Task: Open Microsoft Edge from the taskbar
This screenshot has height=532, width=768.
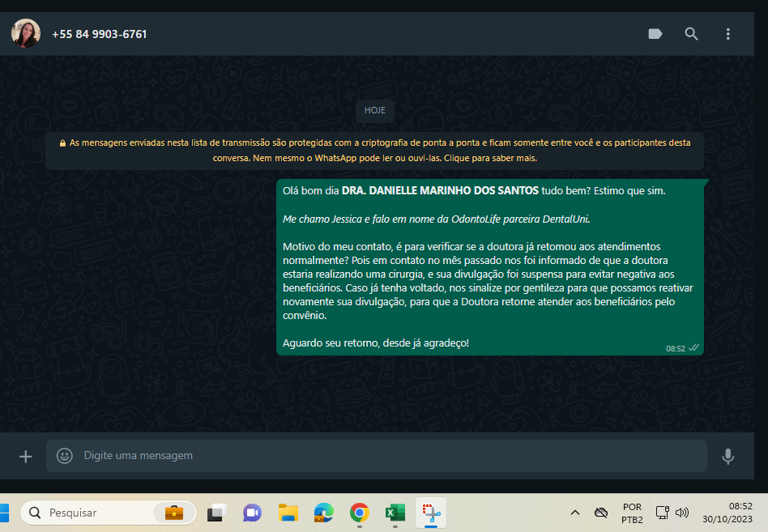Action: [324, 513]
